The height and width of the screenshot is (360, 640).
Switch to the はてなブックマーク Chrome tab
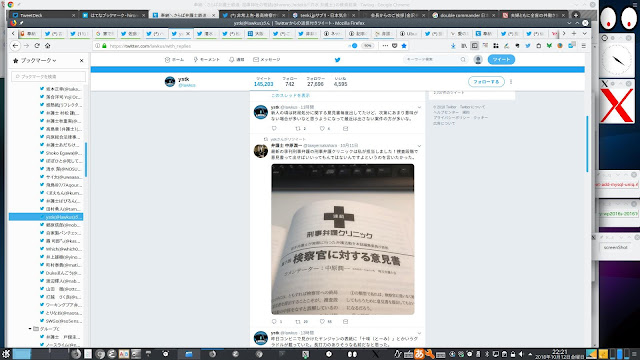[114, 15]
